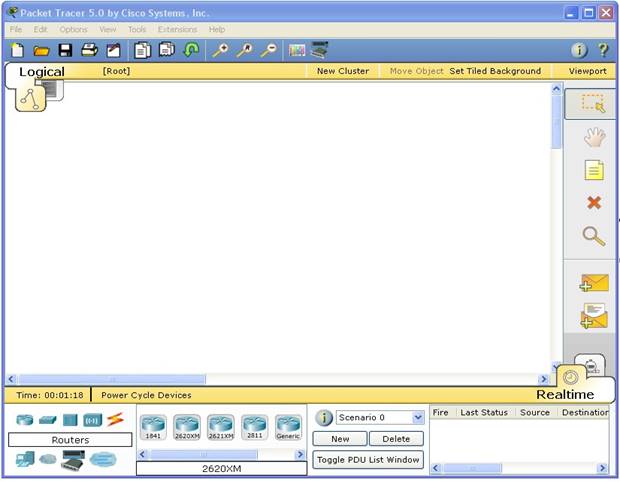Click New Cluster in the yellow bar
This screenshot has width=620, height=482.
coord(343,71)
